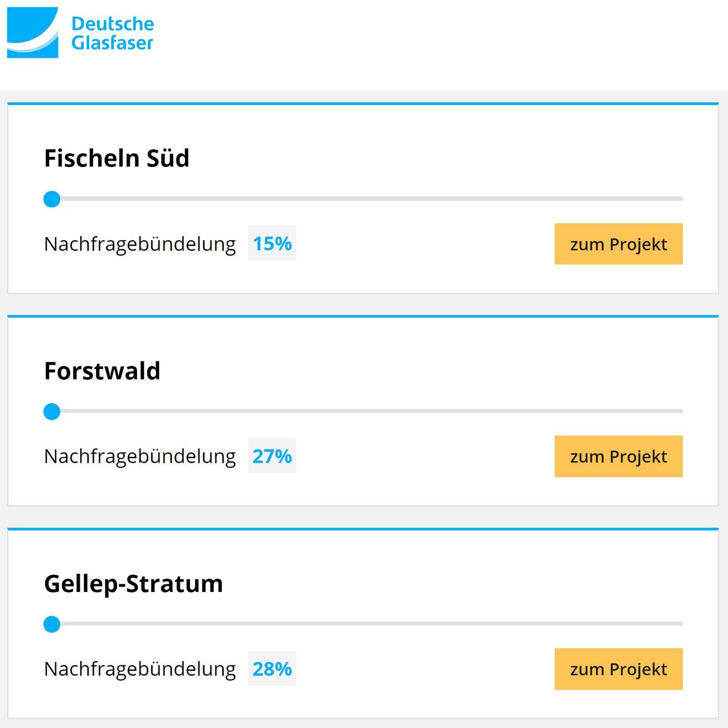Image resolution: width=728 pixels, height=728 pixels.
Task: Click the 15% value for Fischeln Süd
Action: point(273,244)
